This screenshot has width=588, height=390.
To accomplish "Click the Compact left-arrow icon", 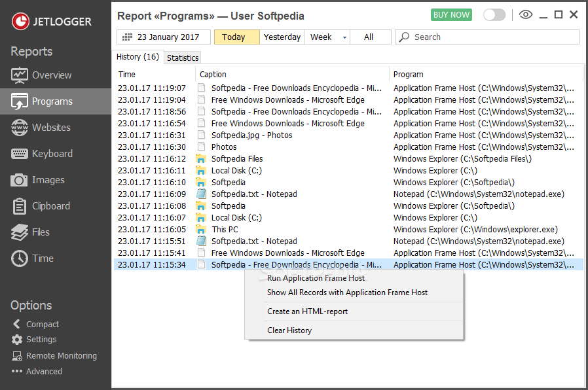I will tap(16, 324).
